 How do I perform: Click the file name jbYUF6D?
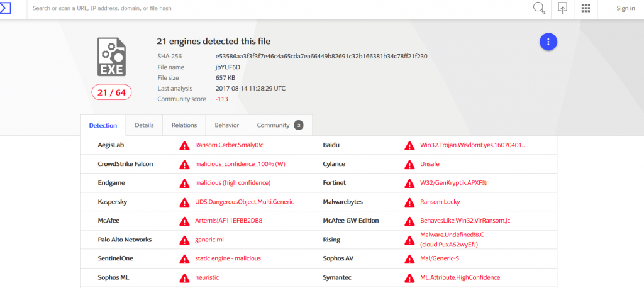click(228, 67)
